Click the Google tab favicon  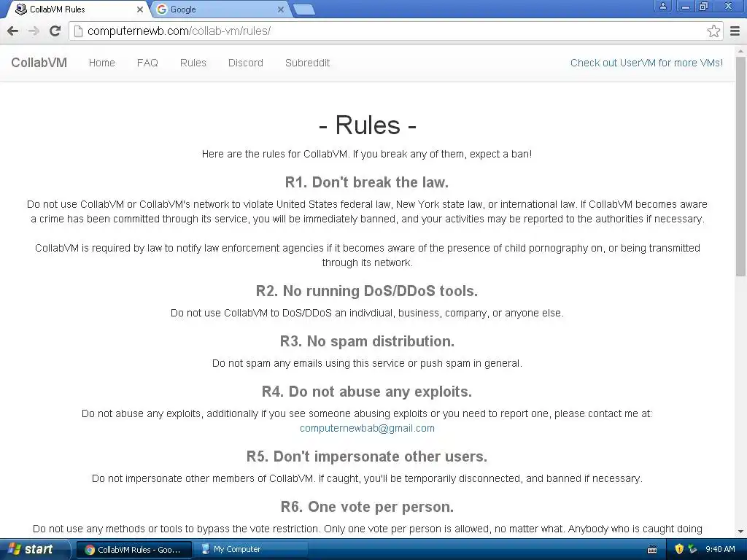coord(162,9)
